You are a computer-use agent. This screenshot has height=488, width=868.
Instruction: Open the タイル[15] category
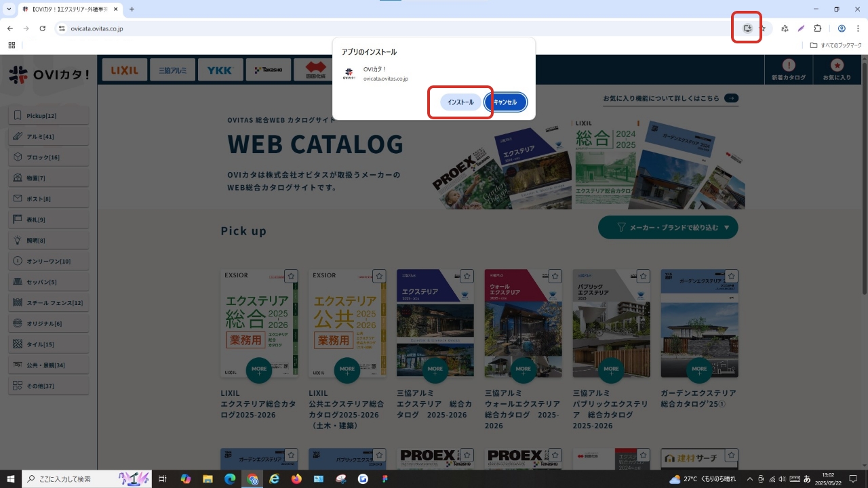tap(49, 344)
